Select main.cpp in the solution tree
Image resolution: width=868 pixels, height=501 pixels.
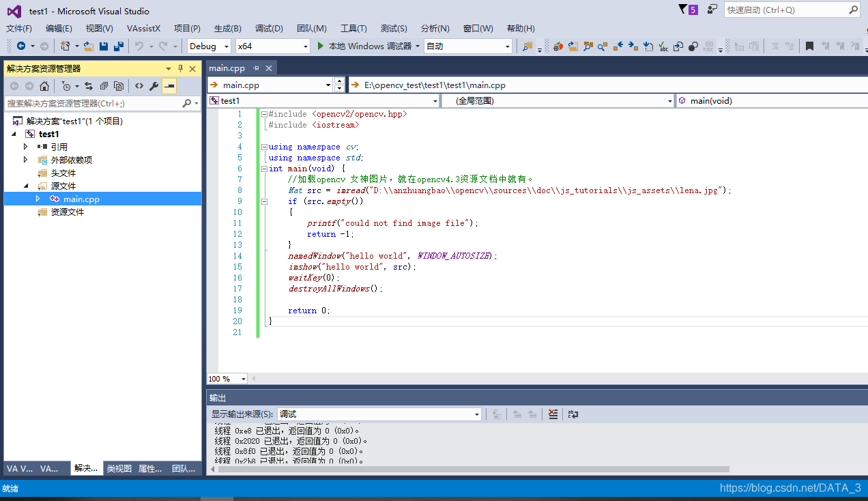[81, 199]
